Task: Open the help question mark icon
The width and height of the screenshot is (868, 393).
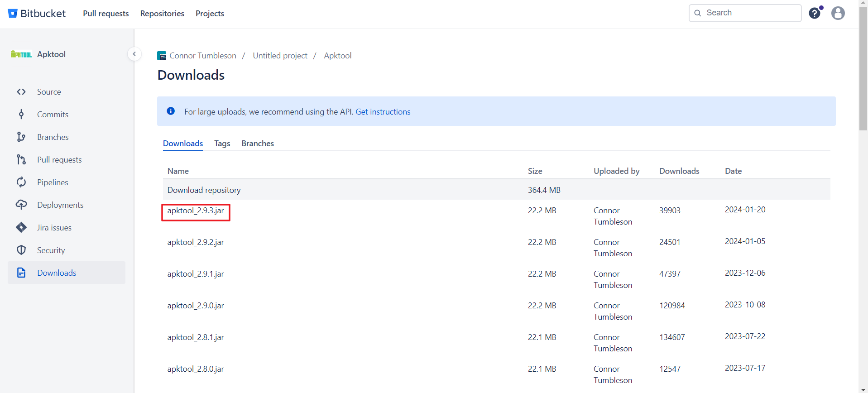Action: (815, 13)
